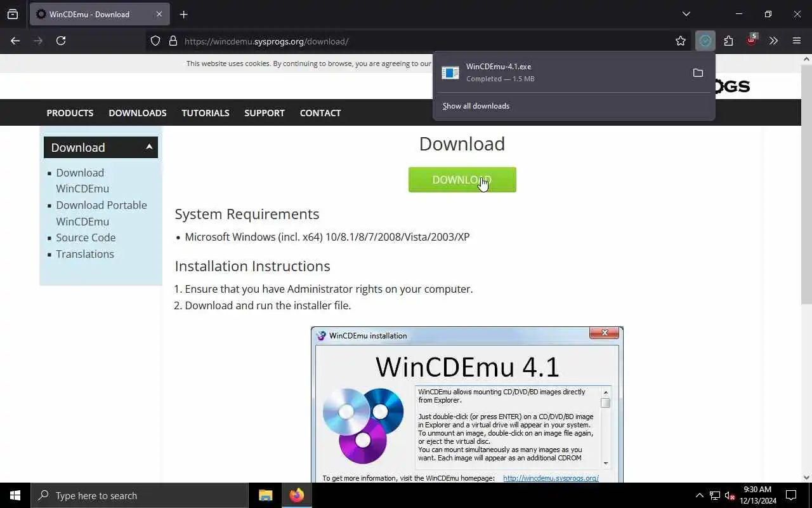Open the network status tray icon
The image size is (812, 508).
point(715,495)
